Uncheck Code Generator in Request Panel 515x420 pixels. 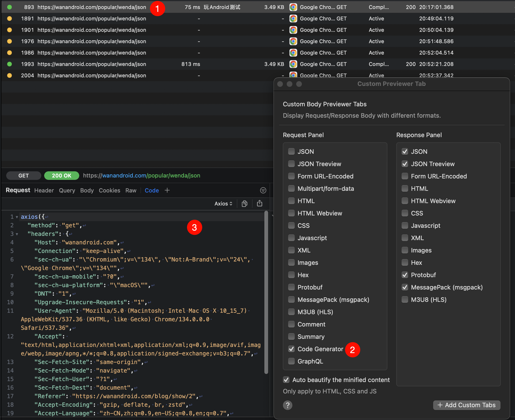click(x=291, y=349)
